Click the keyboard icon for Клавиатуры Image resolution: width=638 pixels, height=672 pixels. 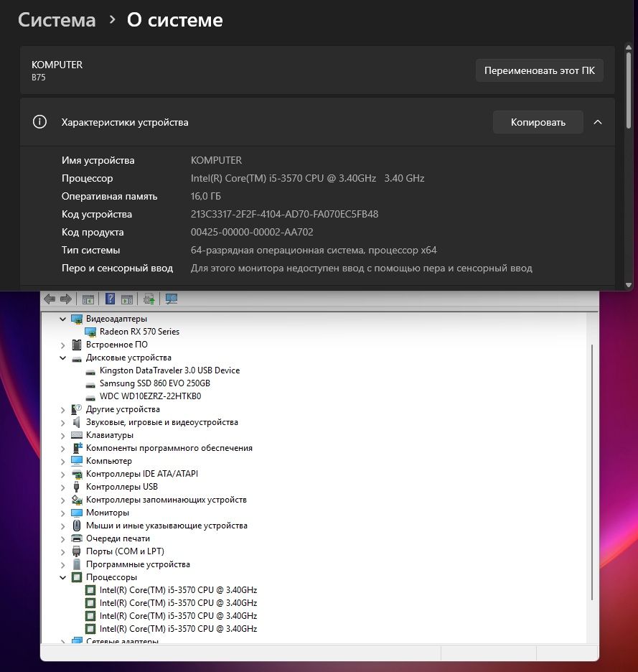pos(77,435)
